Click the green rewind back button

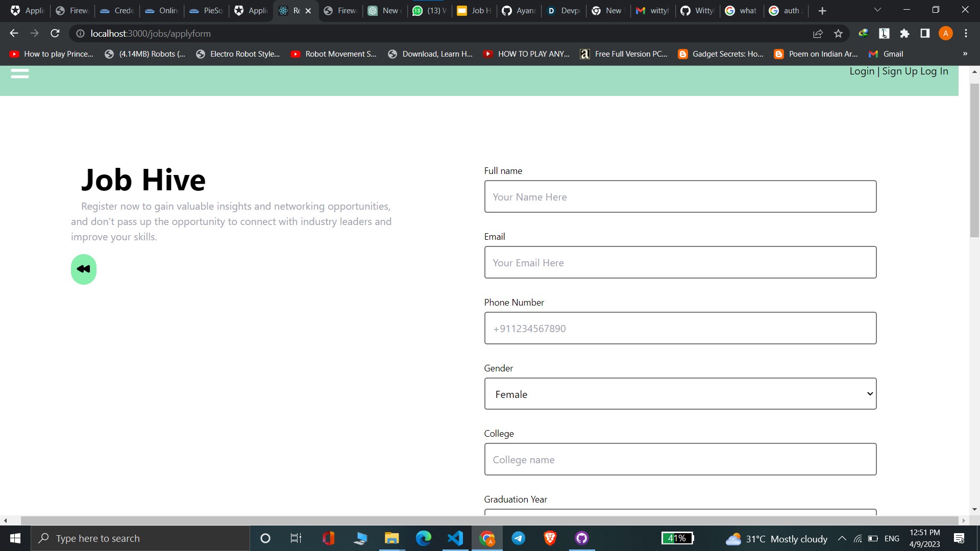[x=84, y=269]
